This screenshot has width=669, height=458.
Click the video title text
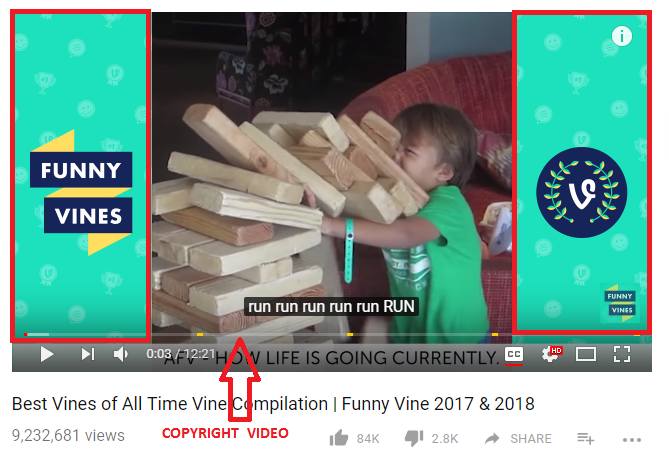point(273,404)
